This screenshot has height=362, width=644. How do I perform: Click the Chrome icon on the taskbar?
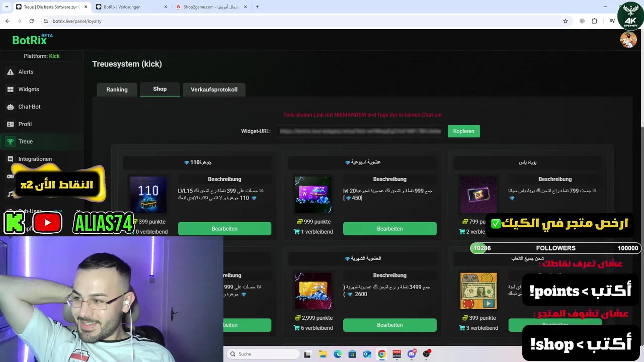coord(382,354)
